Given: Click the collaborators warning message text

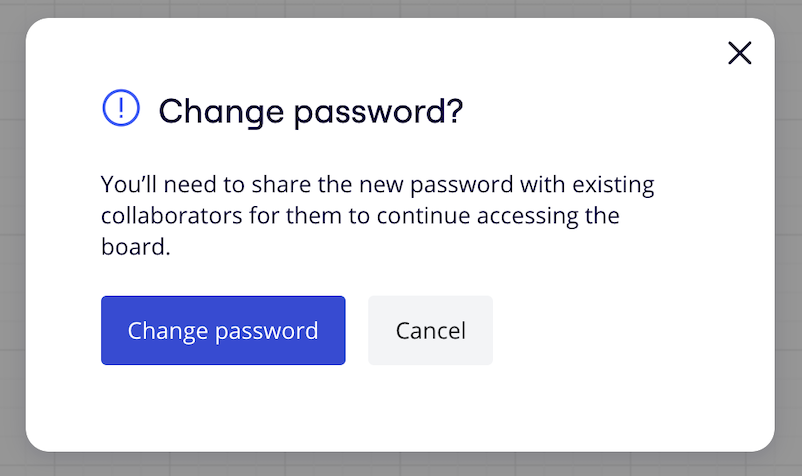Looking at the screenshot, I should point(377,216).
